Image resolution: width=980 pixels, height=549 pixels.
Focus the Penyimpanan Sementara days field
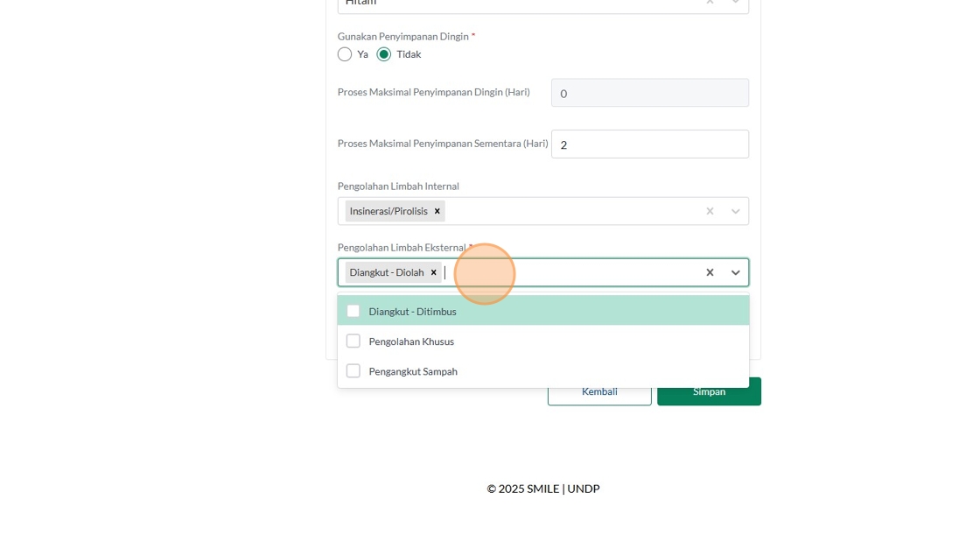coord(650,144)
